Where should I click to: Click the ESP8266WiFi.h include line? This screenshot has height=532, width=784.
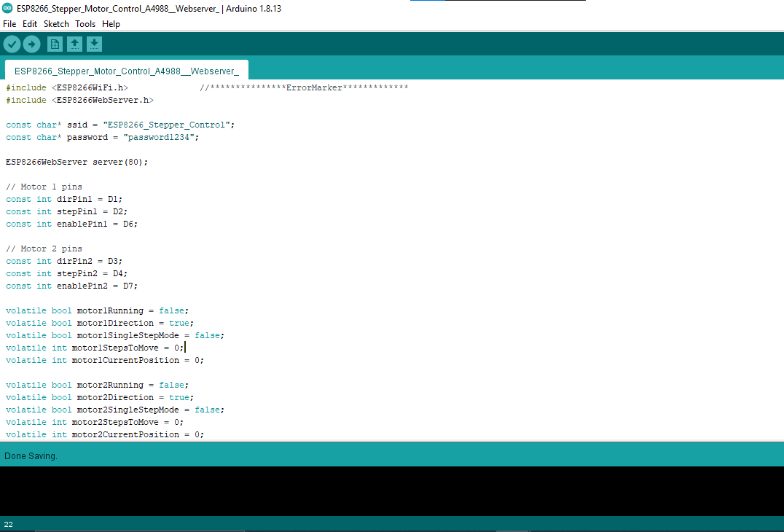[x=67, y=87]
